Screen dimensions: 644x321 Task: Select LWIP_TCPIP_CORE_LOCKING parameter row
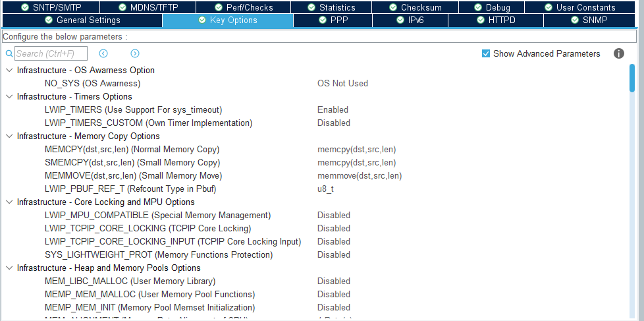(x=148, y=229)
